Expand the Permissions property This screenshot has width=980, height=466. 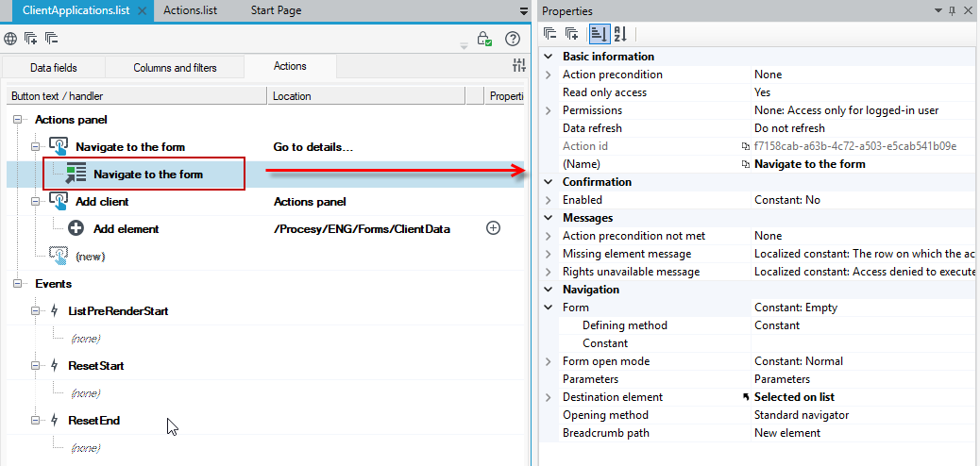tap(549, 110)
